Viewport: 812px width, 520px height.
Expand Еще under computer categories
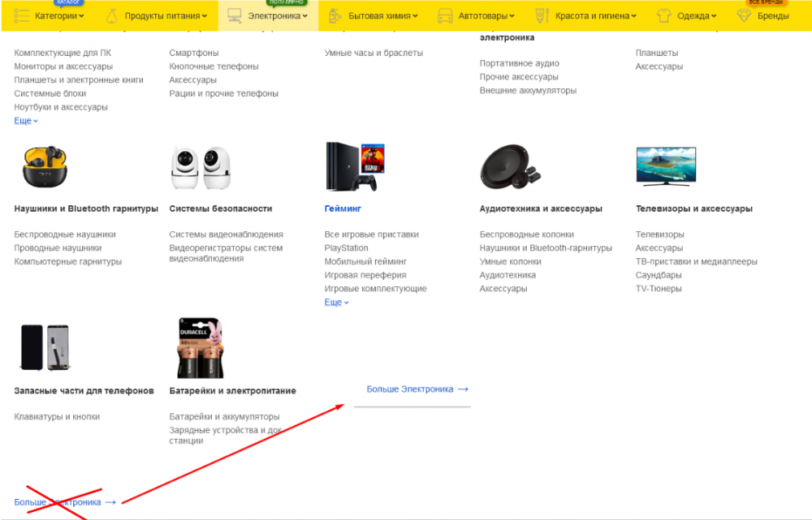pyautogui.click(x=26, y=121)
